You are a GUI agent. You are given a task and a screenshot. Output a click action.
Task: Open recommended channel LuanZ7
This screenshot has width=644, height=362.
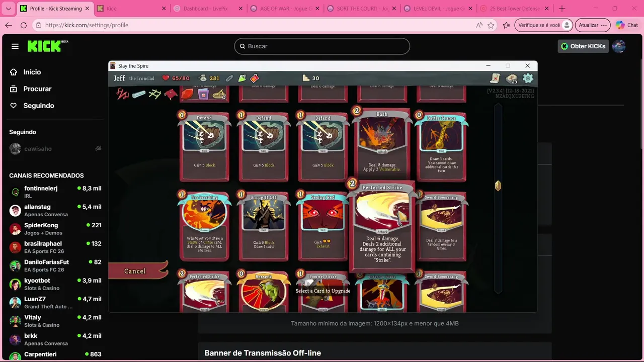[55, 302]
